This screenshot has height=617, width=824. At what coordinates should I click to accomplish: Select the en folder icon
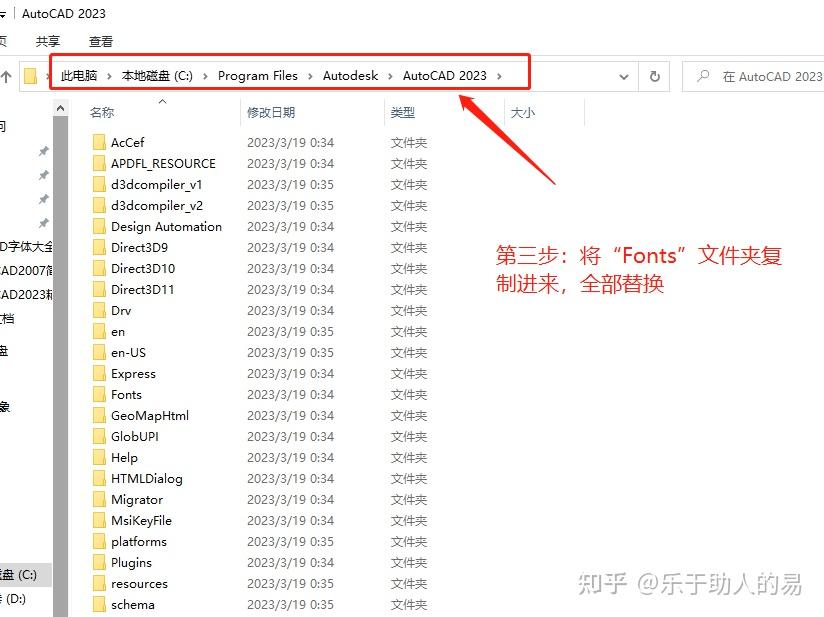point(99,332)
